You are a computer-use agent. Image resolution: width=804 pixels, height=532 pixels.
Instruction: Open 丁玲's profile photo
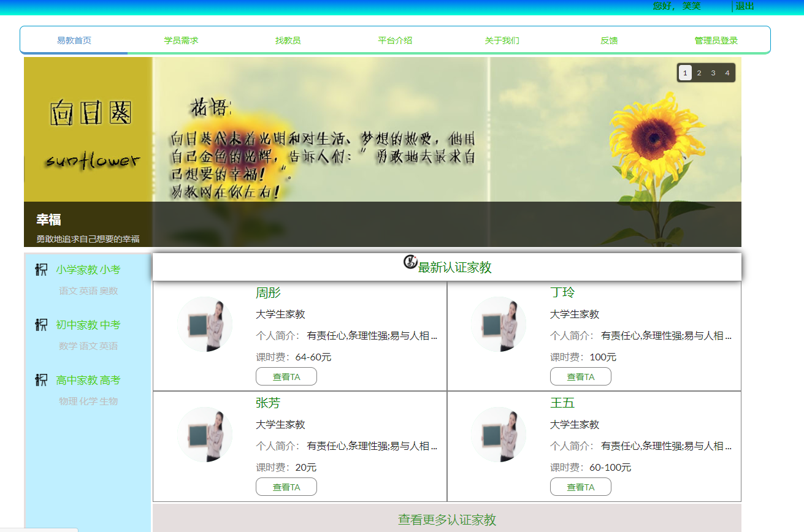tap(499, 324)
